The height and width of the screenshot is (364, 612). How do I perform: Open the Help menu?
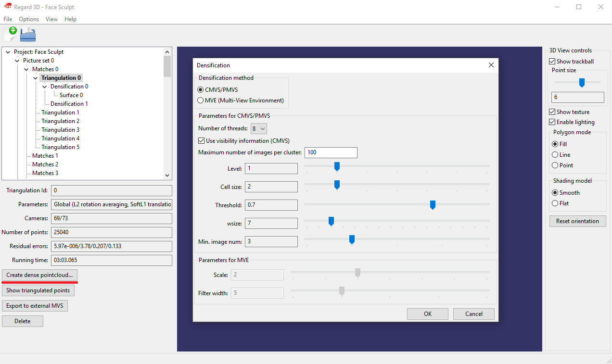tap(70, 19)
